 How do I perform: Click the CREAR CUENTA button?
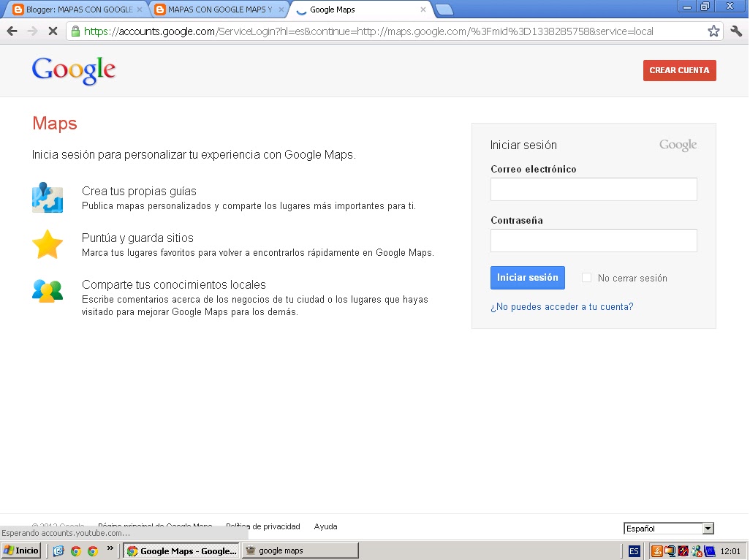679,70
